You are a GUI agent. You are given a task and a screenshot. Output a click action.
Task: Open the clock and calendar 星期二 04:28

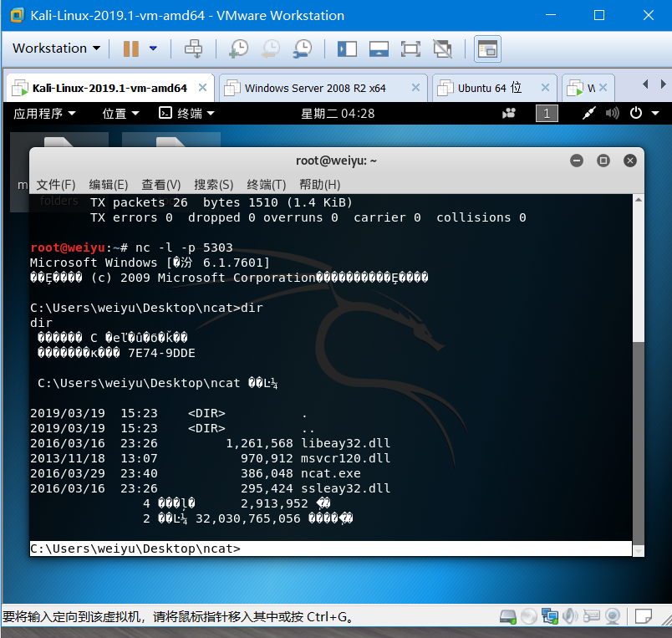(x=338, y=114)
